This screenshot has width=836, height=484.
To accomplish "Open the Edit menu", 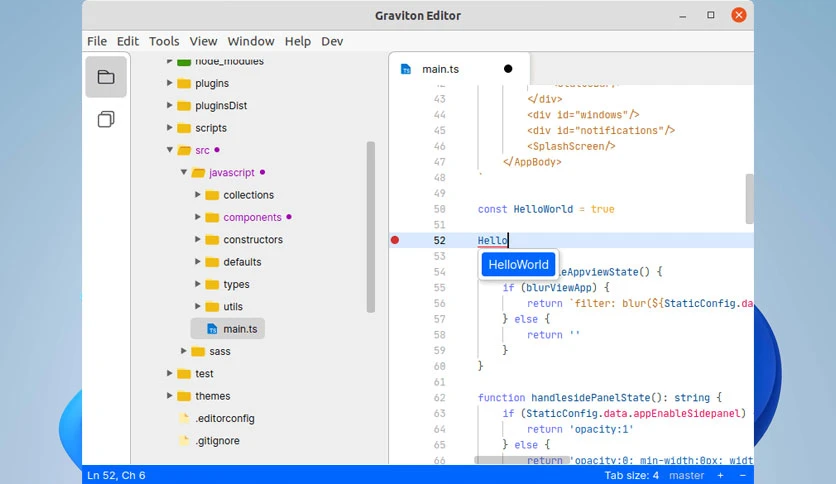I will point(128,41).
